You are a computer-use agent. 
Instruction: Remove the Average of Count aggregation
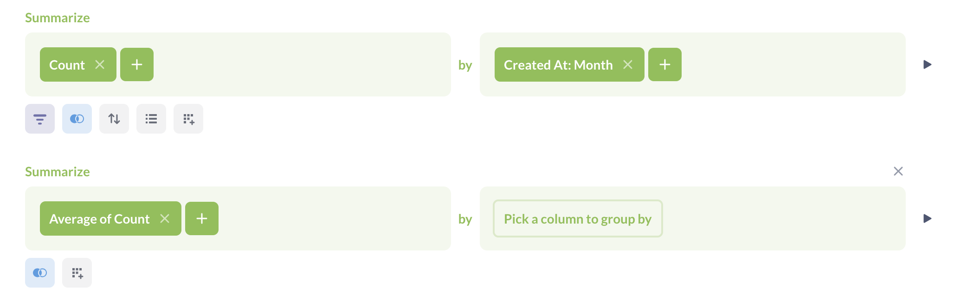(x=166, y=218)
